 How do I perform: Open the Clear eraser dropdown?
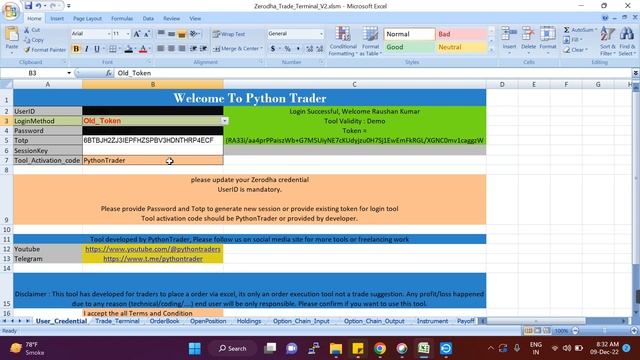click(x=576, y=50)
